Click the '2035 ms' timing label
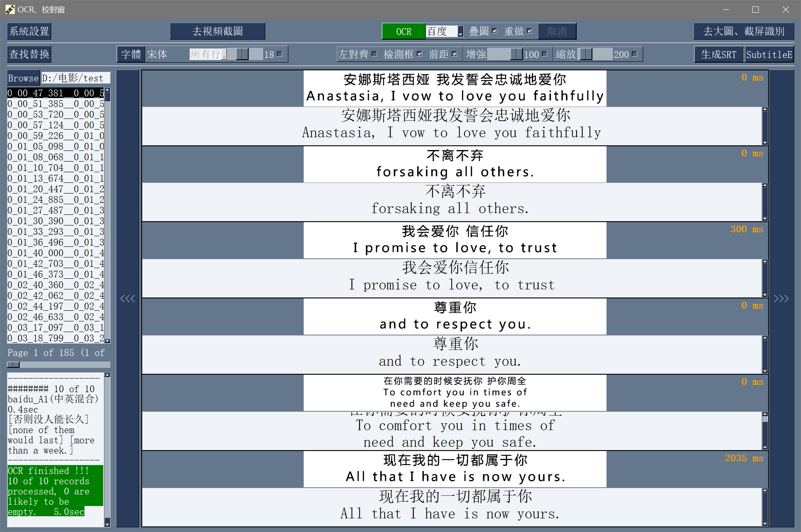The image size is (801, 532). (744, 458)
